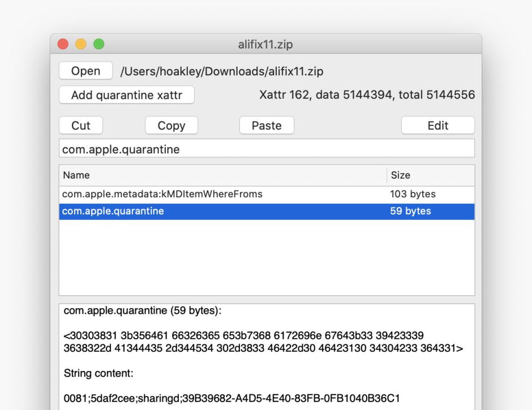Click the 103 bytes size cell

pos(413,194)
